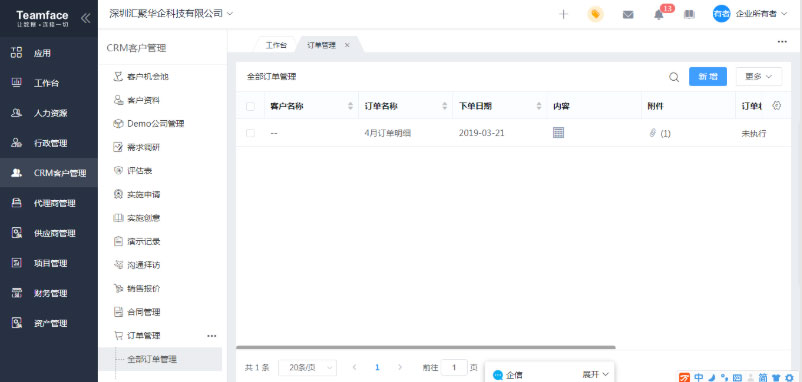The image size is (802, 382).
Task: Click the search magnifier icon
Action: click(x=674, y=77)
